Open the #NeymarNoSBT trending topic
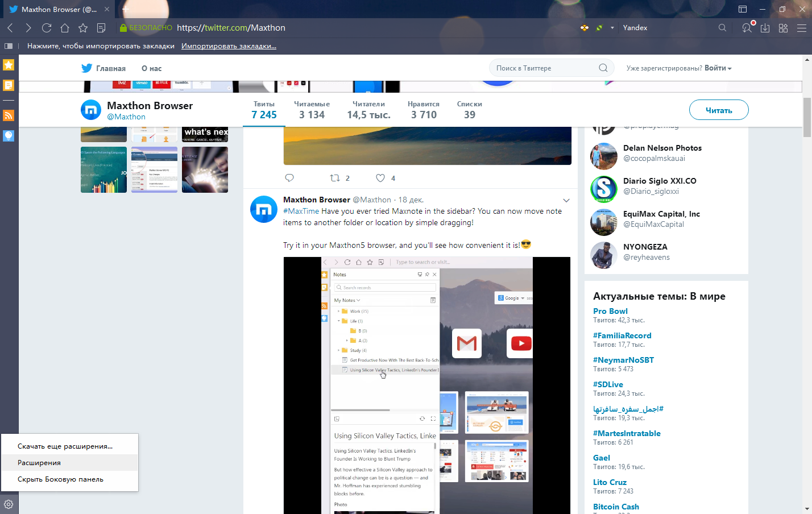This screenshot has height=514, width=812. [x=623, y=360]
